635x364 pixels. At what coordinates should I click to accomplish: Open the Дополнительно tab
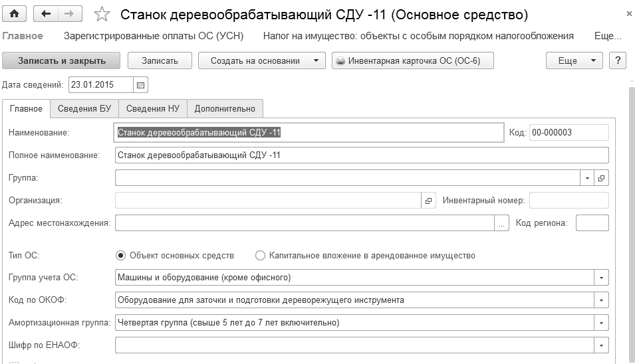point(225,108)
